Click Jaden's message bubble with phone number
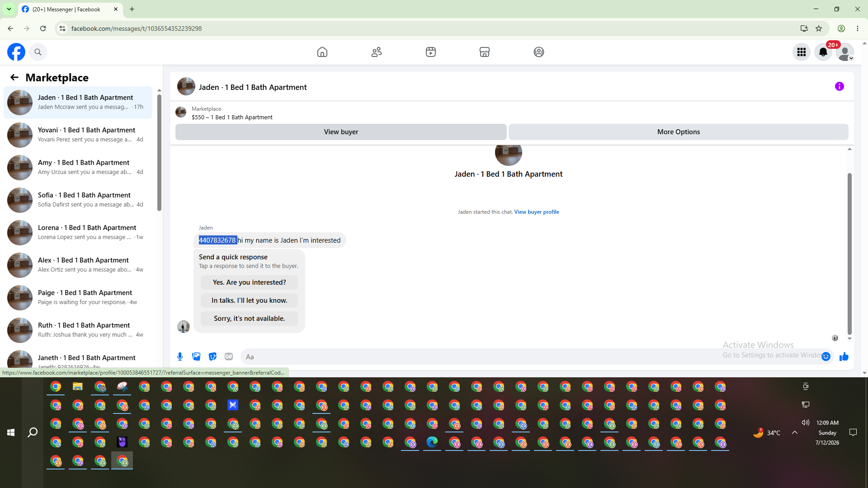 270,240
